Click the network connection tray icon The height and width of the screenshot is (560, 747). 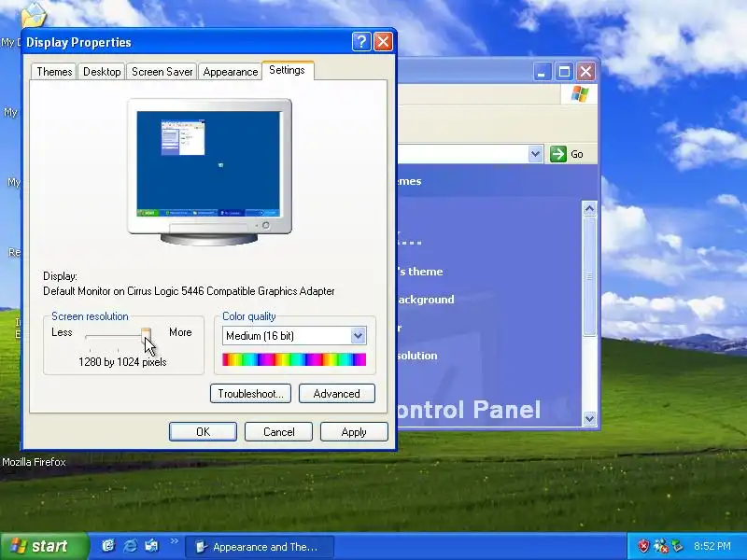660,546
